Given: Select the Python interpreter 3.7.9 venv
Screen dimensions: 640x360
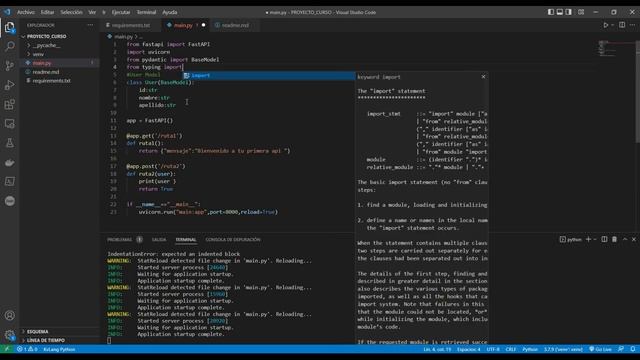Looking at the screenshot, I should point(563,349).
